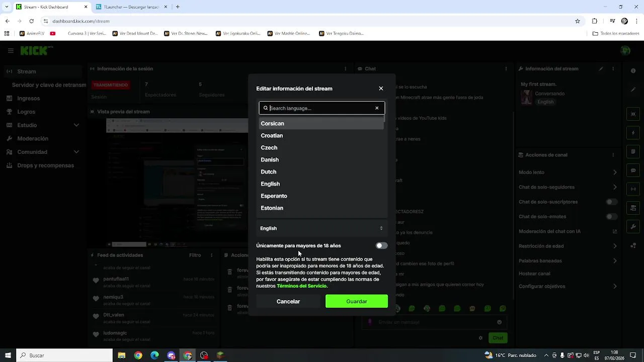The image size is (644, 362).
Task: Click the Cancelar button
Action: (x=288, y=301)
